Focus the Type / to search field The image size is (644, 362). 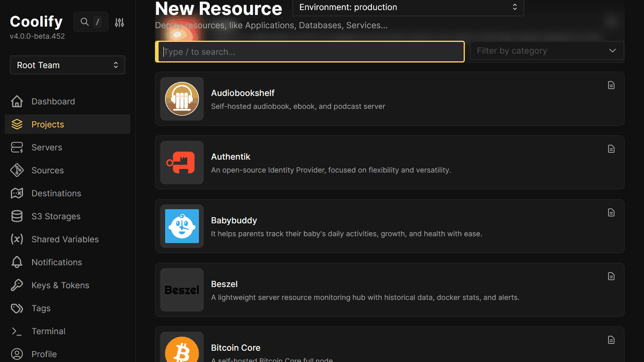pyautogui.click(x=311, y=52)
